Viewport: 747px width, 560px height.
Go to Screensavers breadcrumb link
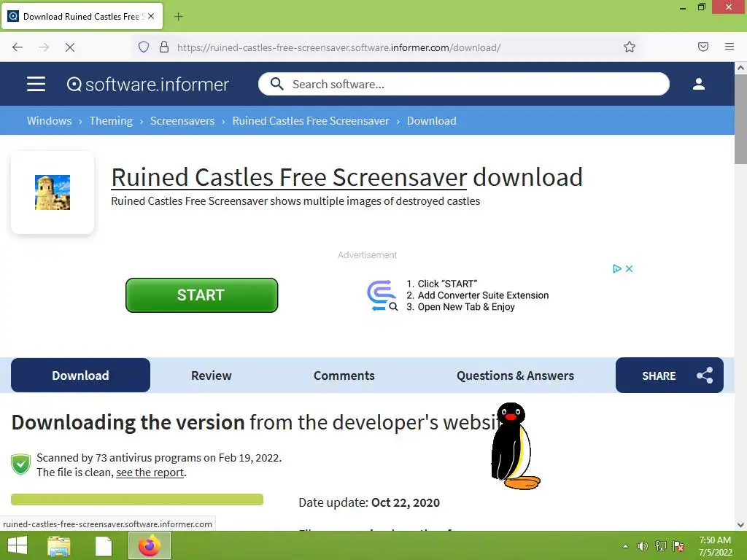tap(182, 120)
